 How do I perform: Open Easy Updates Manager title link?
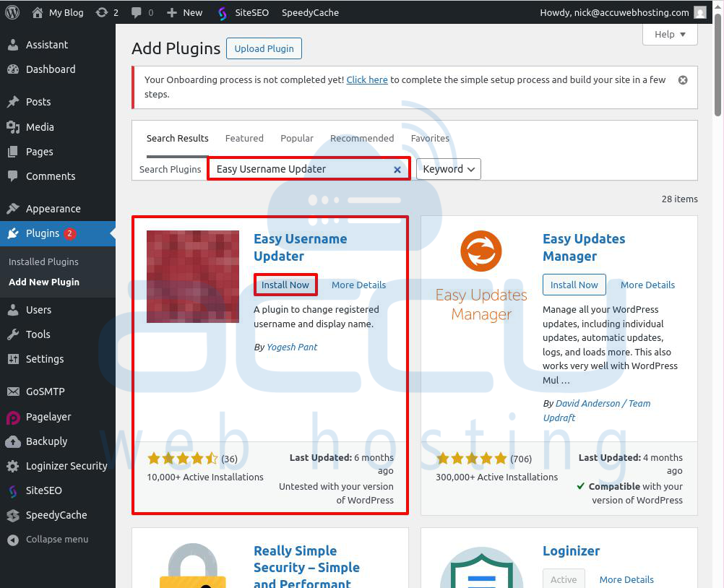(x=584, y=247)
